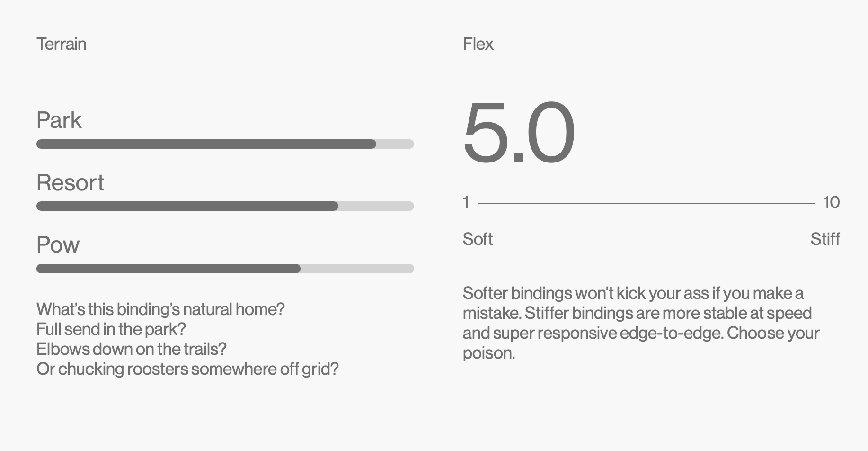Click the flex scale line between 1 and 10
This screenshot has height=451, width=868.
[x=646, y=203]
